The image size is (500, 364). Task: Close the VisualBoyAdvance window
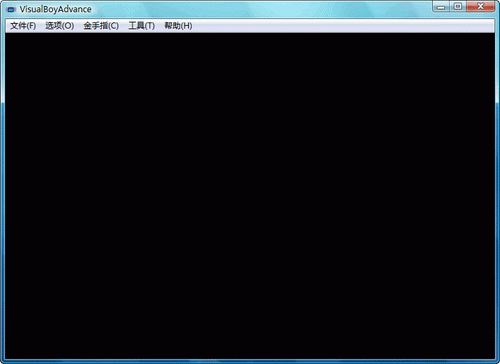tap(480, 6)
